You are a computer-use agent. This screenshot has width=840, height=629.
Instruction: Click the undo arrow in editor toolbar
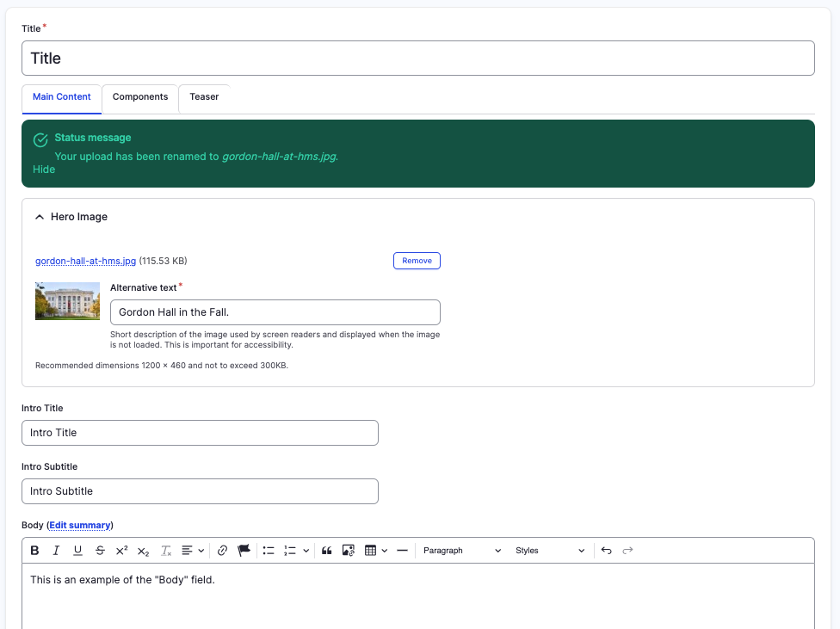click(607, 551)
